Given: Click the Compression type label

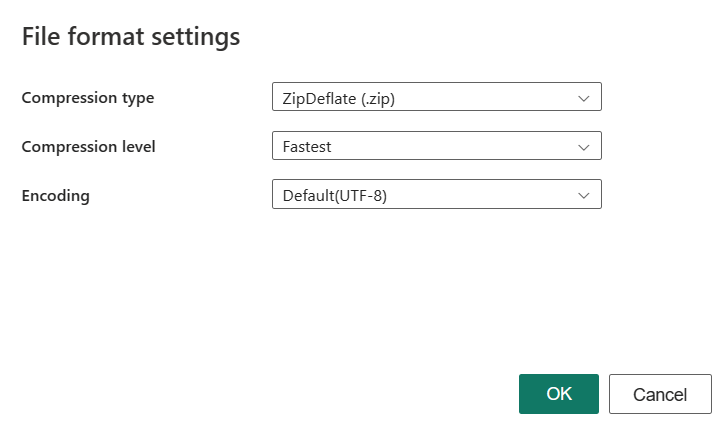Looking at the screenshot, I should 88,98.
